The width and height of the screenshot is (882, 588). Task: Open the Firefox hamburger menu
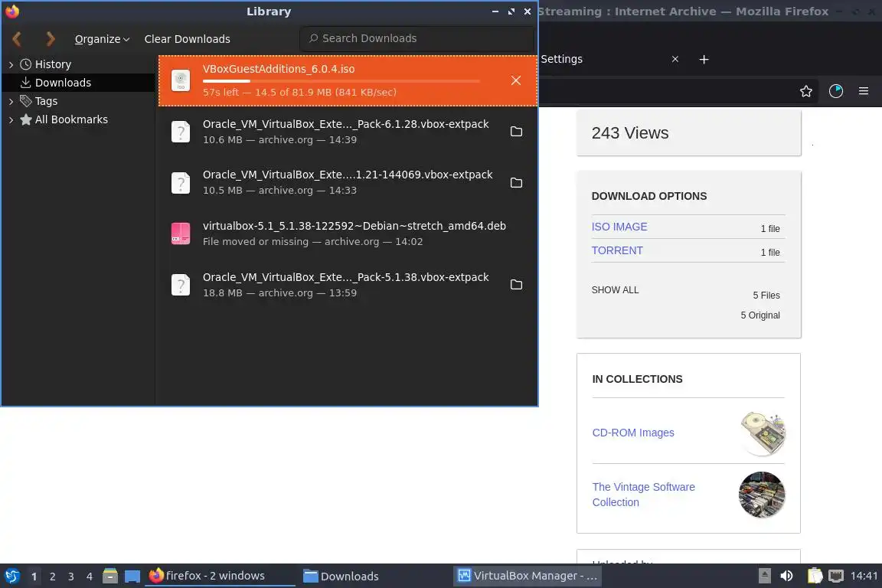coord(864,91)
